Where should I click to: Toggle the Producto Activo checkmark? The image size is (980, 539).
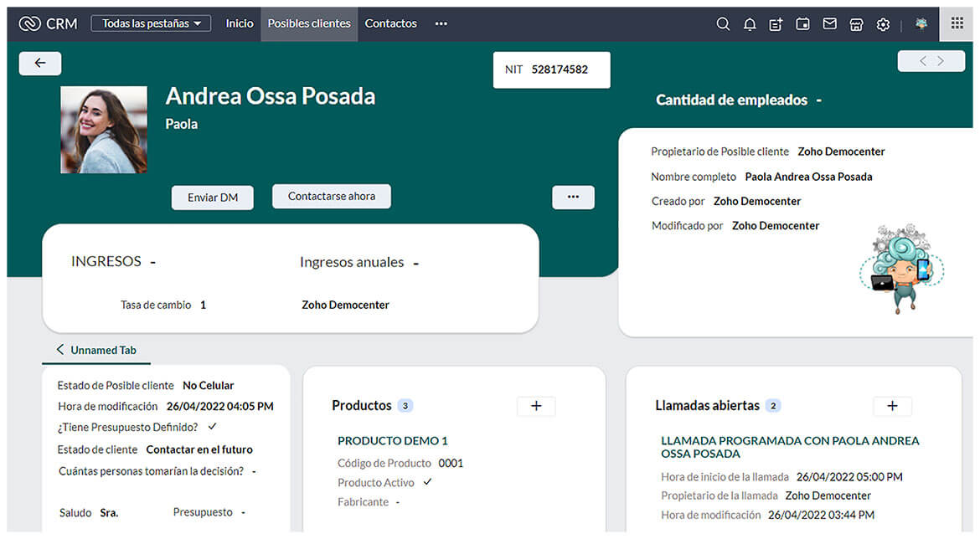pos(427,482)
